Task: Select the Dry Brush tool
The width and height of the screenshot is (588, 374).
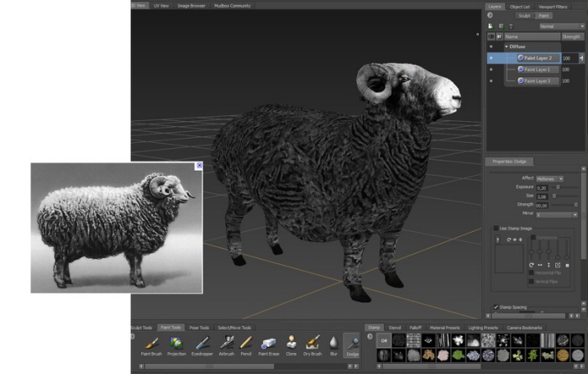Action: pos(312,345)
